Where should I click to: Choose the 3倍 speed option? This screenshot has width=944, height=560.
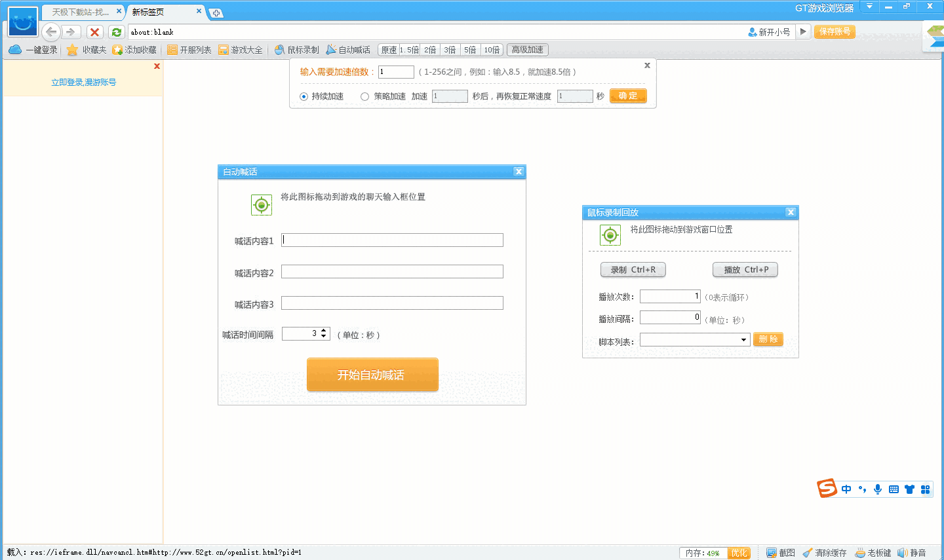tap(450, 50)
